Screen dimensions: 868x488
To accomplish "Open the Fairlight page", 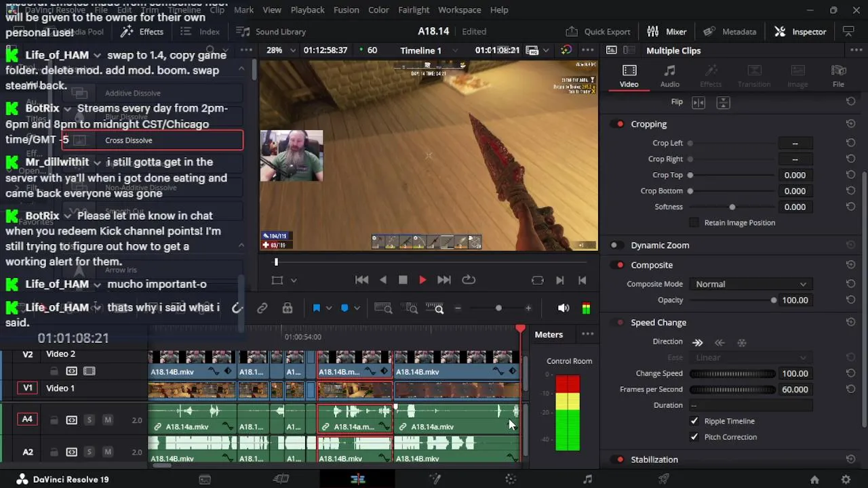I will coord(587,479).
